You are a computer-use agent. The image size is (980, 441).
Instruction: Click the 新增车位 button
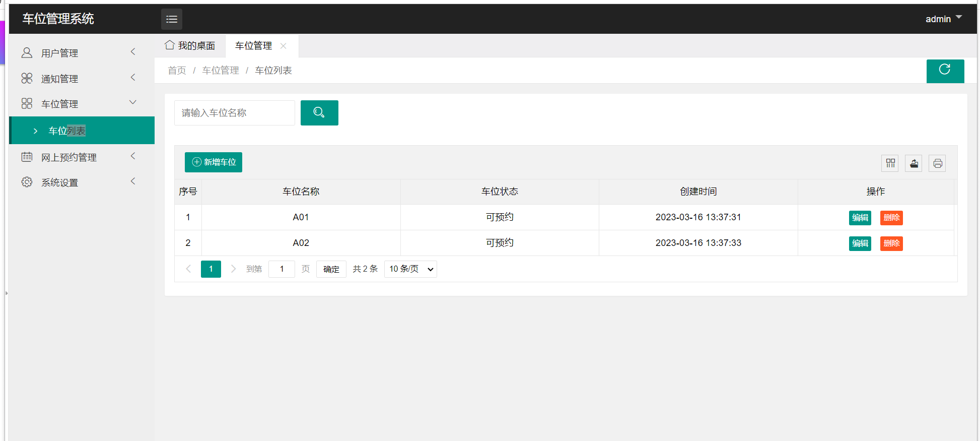click(214, 162)
